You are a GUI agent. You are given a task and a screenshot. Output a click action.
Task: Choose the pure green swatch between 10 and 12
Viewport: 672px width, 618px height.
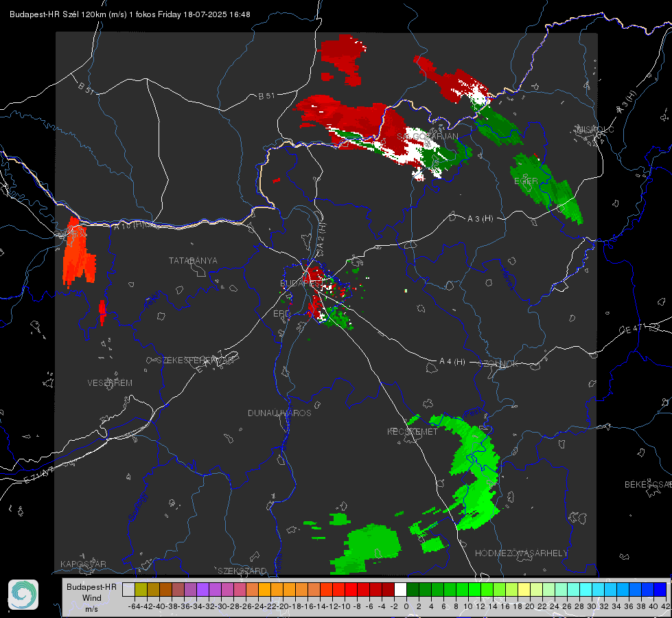pyautogui.click(x=474, y=589)
